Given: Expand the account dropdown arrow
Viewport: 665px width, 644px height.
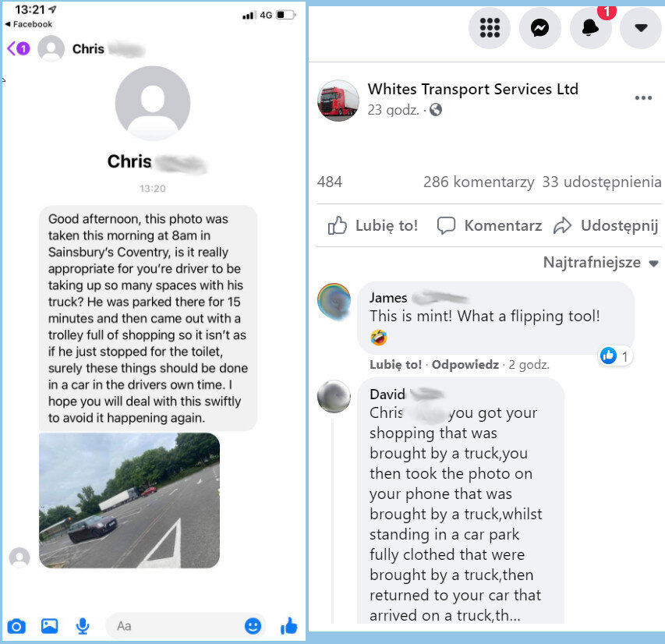Looking at the screenshot, I should click(x=641, y=28).
